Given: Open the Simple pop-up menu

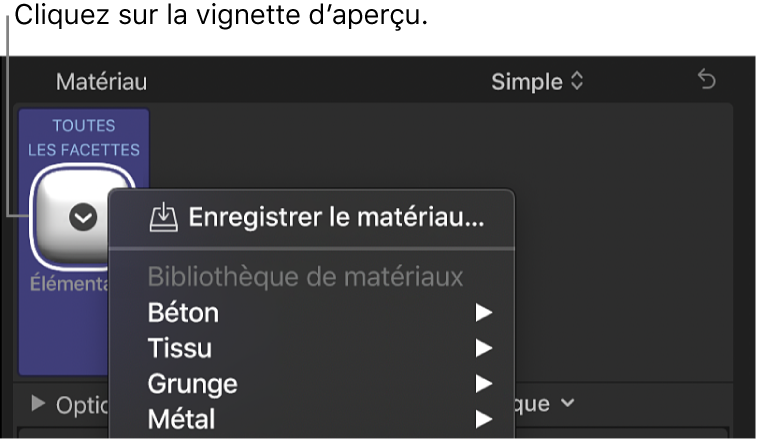Looking at the screenshot, I should pos(536,82).
